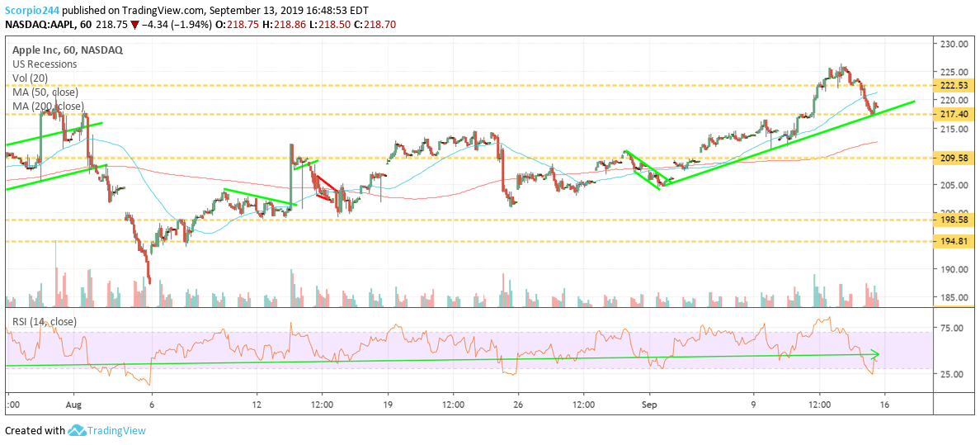Screen dimensions: 980x445
Task: Click the TradingView brand name text
Action: tap(117, 431)
